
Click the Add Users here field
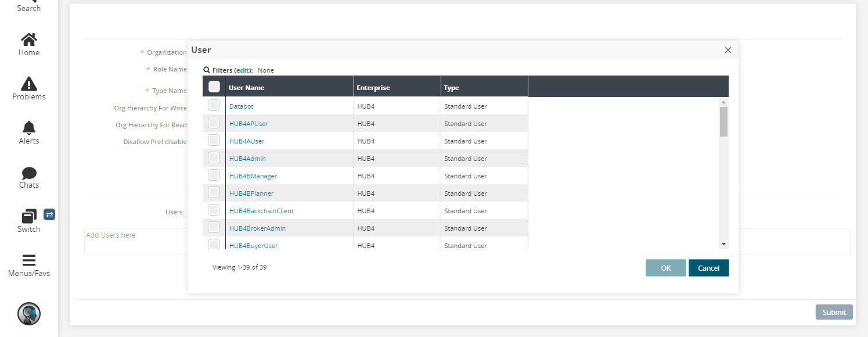[x=467, y=242]
